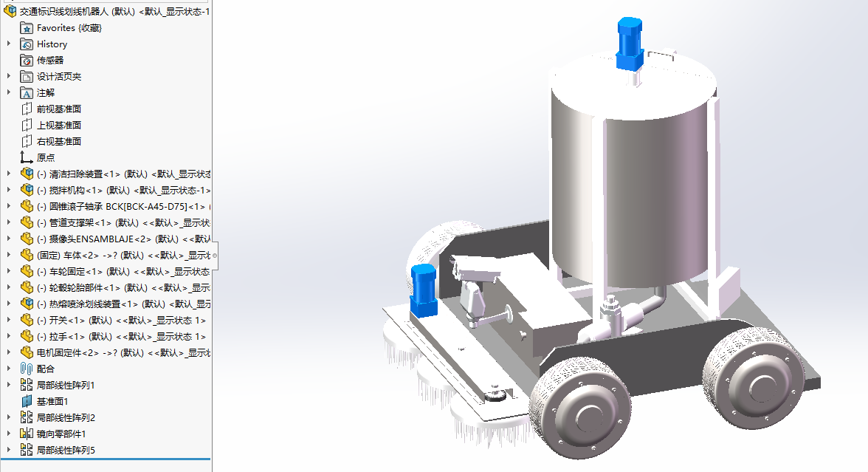Expand the 车体 component tree
This screenshot has width=868, height=472.
(8, 254)
